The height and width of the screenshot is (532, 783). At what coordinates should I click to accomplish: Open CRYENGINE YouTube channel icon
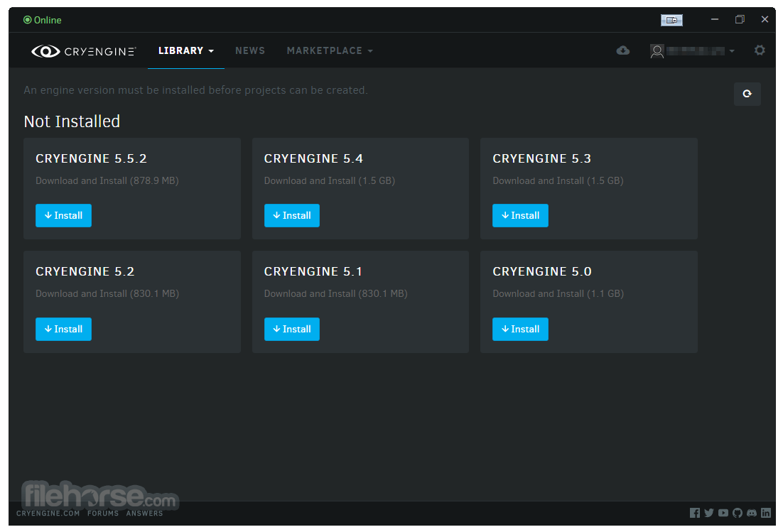click(x=723, y=513)
